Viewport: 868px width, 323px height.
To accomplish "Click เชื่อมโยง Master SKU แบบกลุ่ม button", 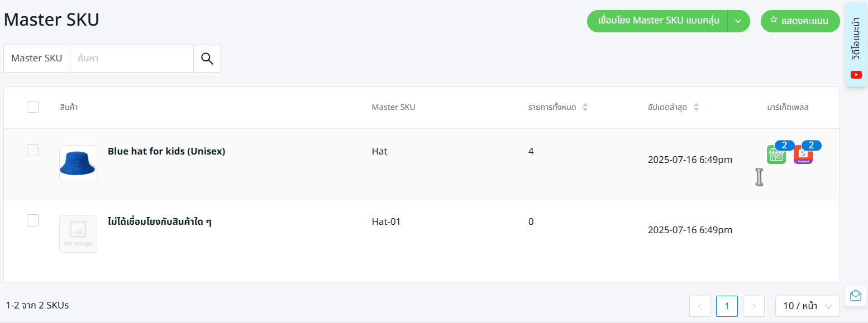I will (657, 21).
